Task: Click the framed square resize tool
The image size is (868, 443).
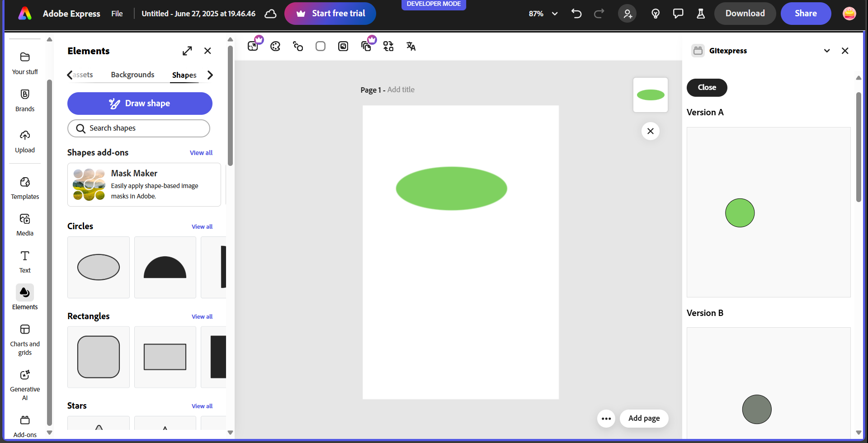Action: click(x=343, y=46)
